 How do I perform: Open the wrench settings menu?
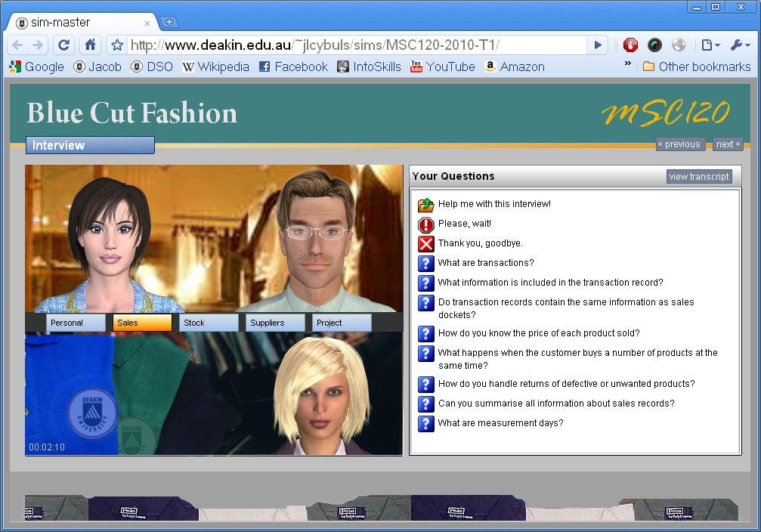(740, 45)
